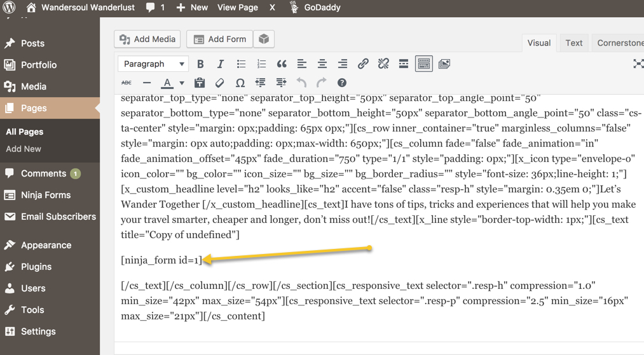
Task: Click the Add Media button
Action: (x=147, y=39)
